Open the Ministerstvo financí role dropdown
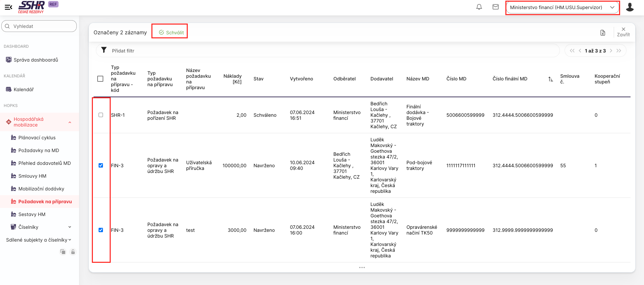Viewport: 644px width, 285px height. coord(562,7)
